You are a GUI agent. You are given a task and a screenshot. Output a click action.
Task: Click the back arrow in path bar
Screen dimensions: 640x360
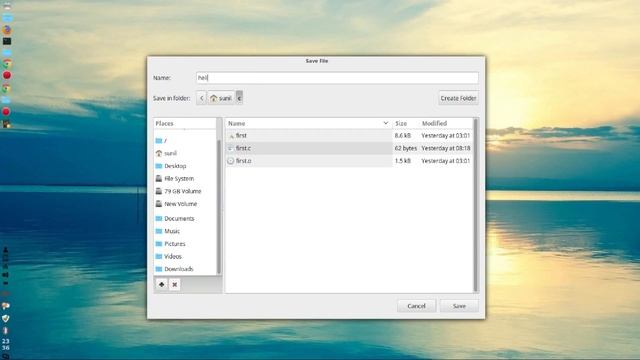coord(201,98)
